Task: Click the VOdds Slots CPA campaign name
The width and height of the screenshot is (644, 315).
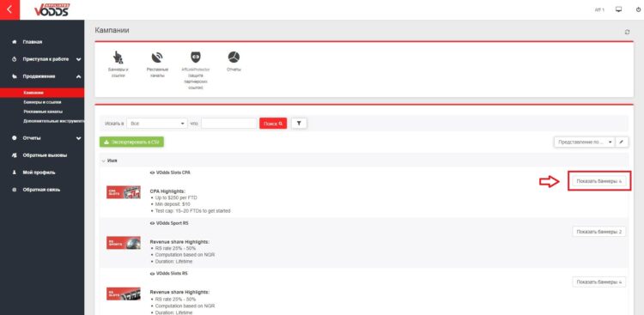Action: (x=173, y=173)
